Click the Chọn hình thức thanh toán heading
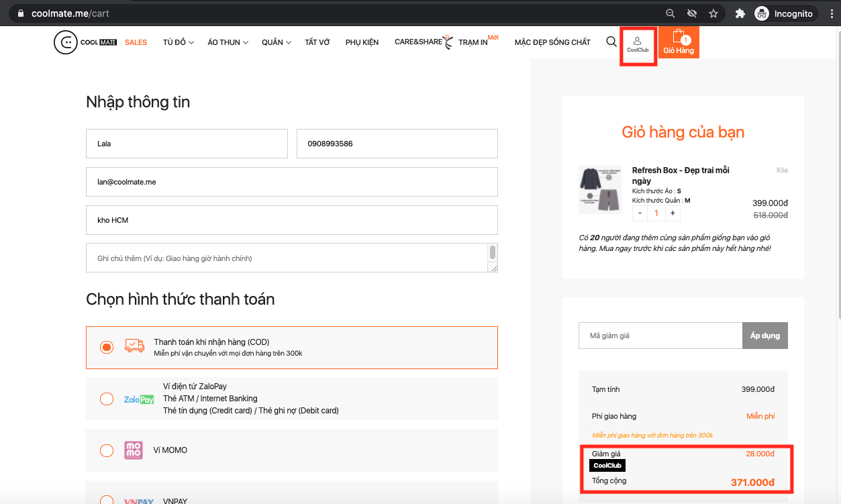This screenshot has width=841, height=504. (181, 299)
